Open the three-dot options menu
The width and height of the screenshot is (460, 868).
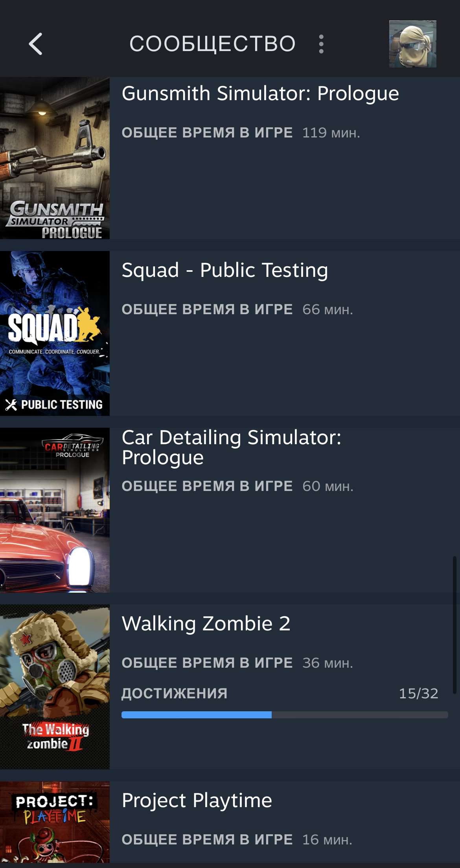(x=321, y=44)
